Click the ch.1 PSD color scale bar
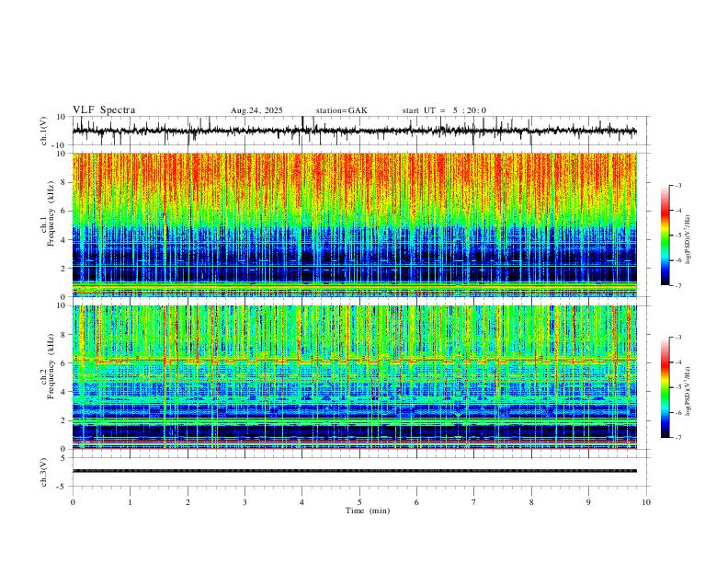728x563 pixels. (x=665, y=236)
